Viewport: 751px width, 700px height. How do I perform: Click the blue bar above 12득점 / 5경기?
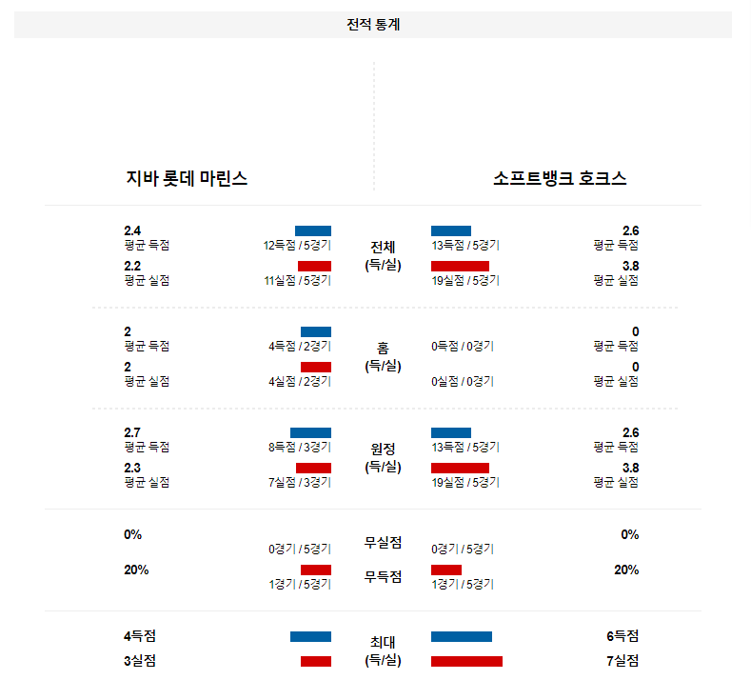pos(313,230)
